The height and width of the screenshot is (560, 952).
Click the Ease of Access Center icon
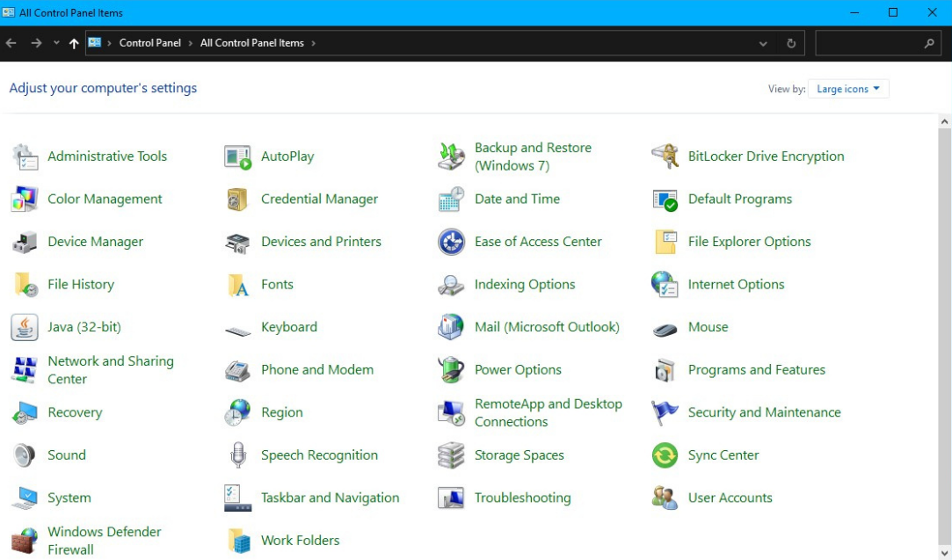click(x=451, y=242)
